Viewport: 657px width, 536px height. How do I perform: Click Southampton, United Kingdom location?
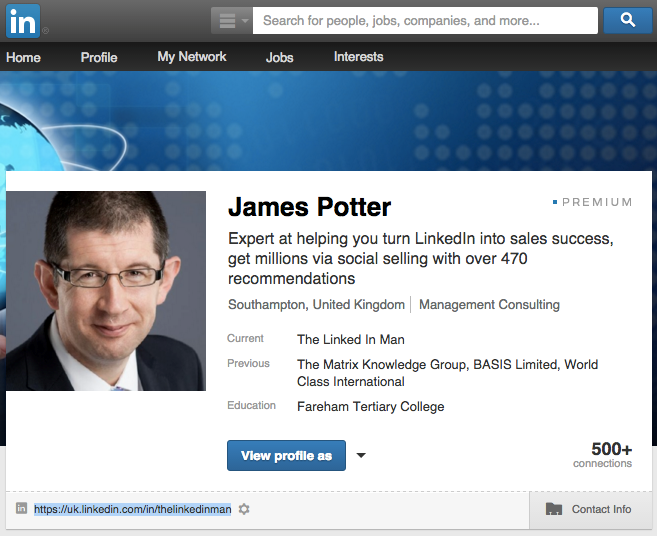click(316, 304)
